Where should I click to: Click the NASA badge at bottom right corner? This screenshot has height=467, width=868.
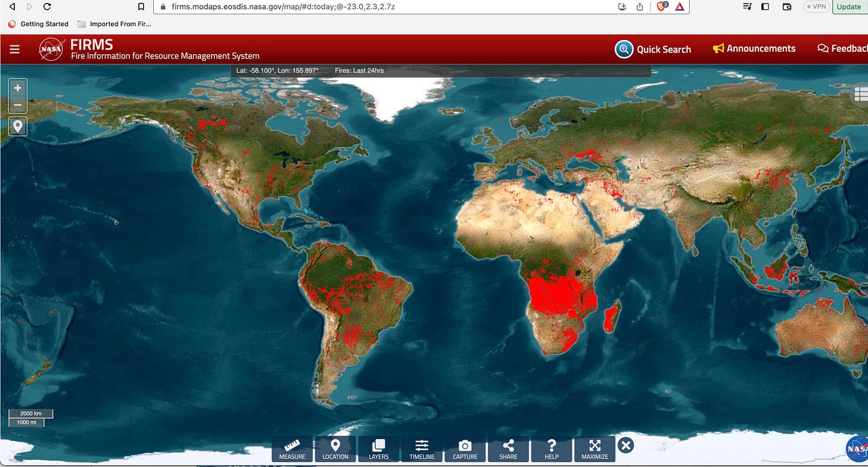pyautogui.click(x=858, y=449)
